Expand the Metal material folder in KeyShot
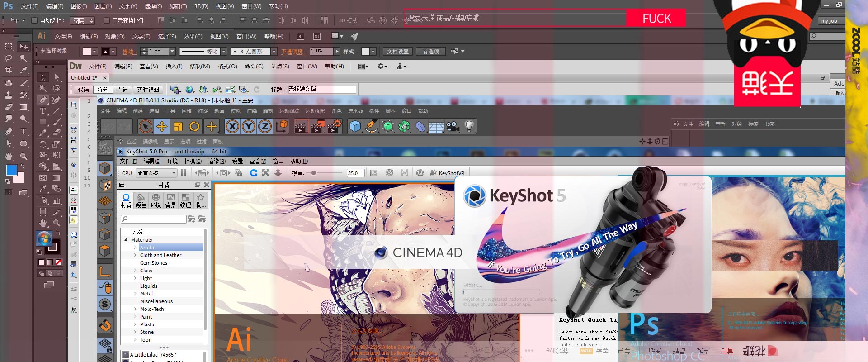The height and width of the screenshot is (362, 868). [x=135, y=294]
